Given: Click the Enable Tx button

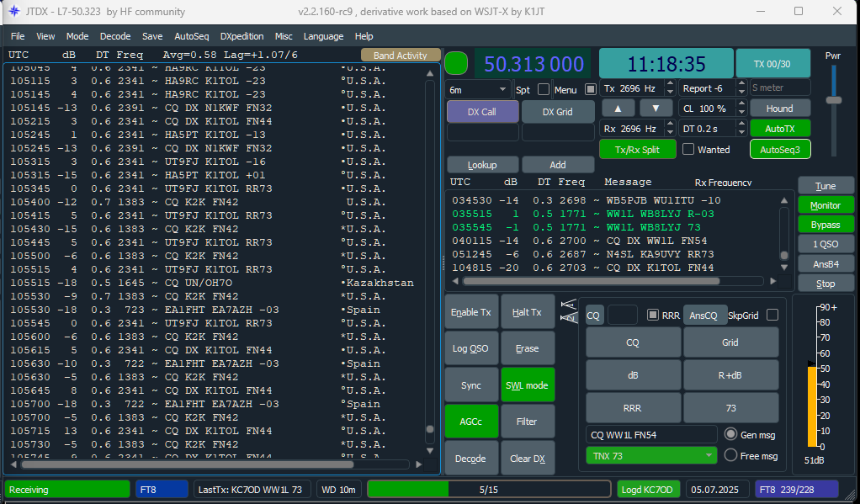Looking at the screenshot, I should point(471,311).
